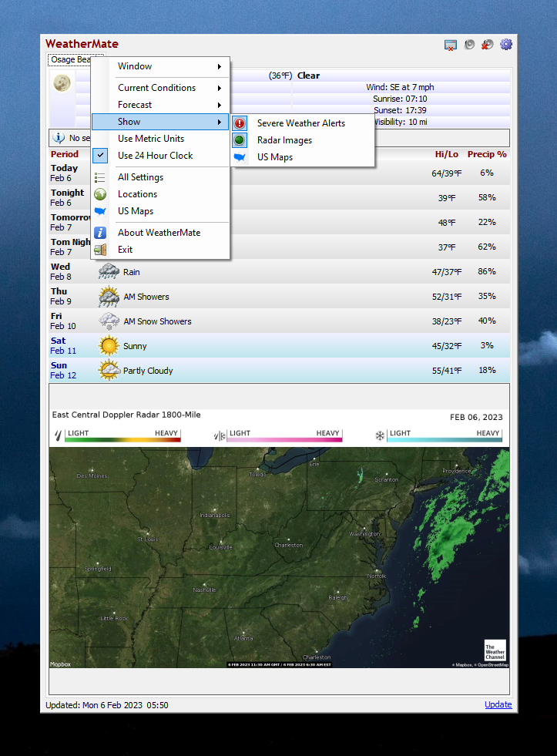The width and height of the screenshot is (557, 756).
Task: Click the Thu AM Showers weather icon
Action: click(x=109, y=297)
